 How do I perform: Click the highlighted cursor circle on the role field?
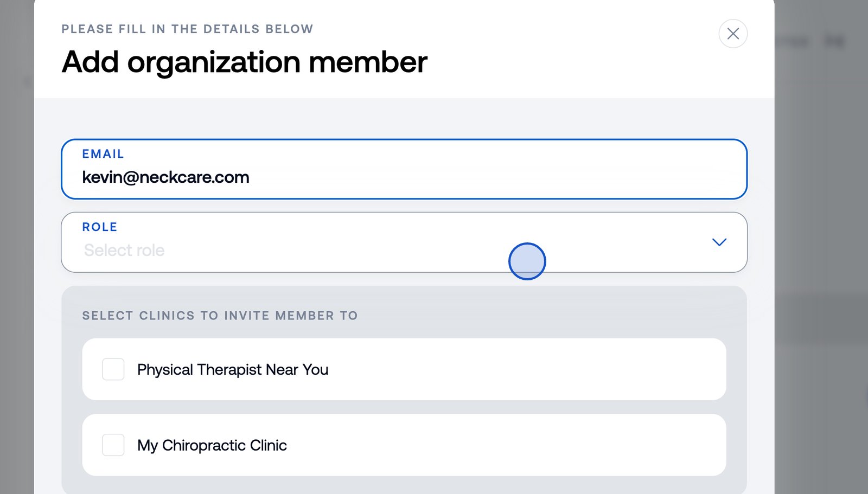(527, 261)
